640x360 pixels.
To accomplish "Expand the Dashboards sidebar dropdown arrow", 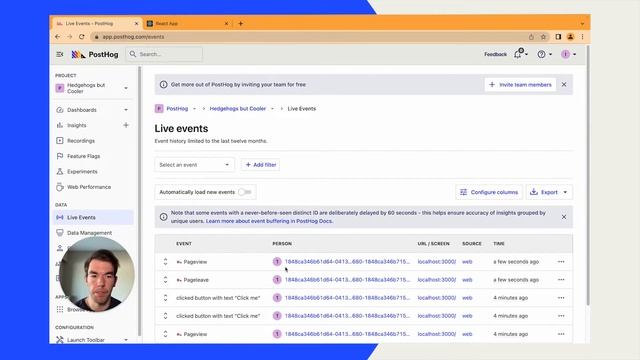I will click(126, 110).
